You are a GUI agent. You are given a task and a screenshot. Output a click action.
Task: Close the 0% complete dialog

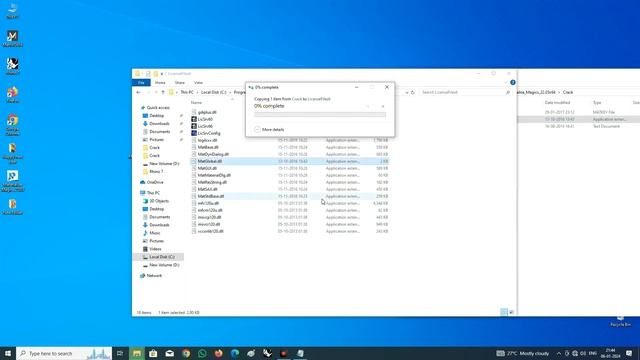[x=387, y=87]
